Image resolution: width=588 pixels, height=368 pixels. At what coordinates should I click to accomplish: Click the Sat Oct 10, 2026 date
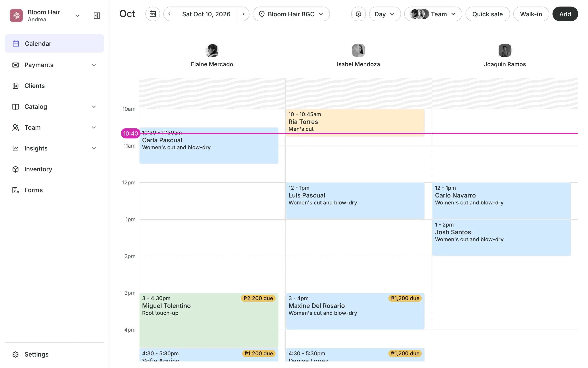[206, 14]
